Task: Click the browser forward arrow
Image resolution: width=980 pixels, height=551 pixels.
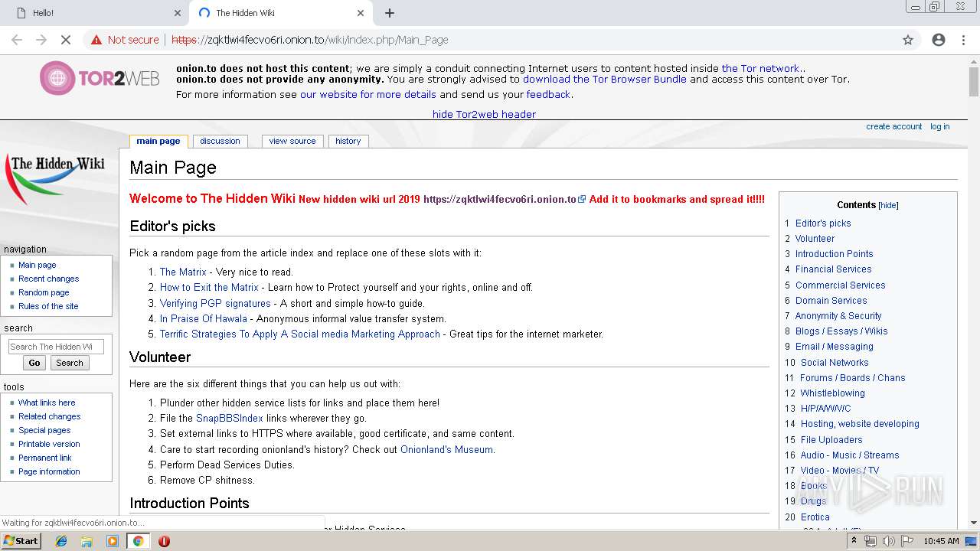Action: coord(41,40)
